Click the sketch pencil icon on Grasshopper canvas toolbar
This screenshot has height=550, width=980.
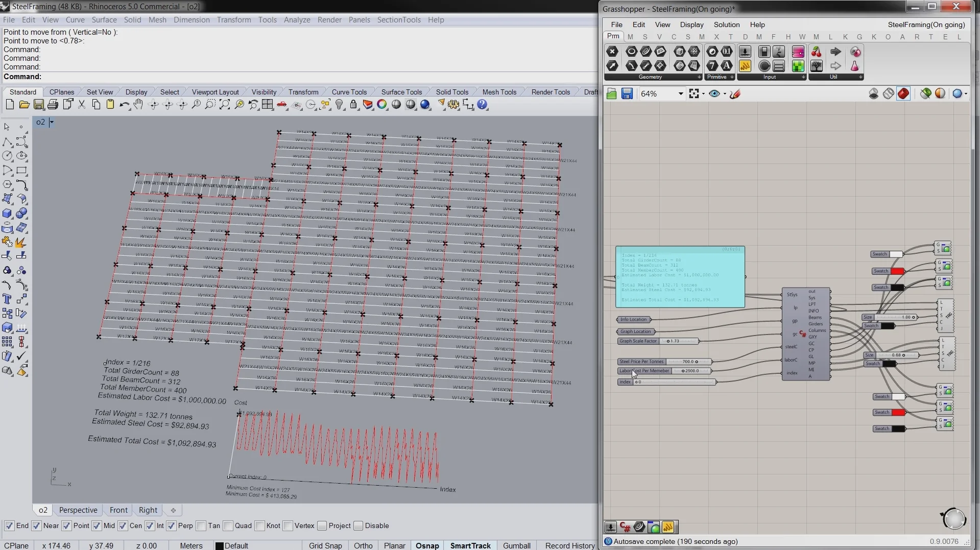point(735,93)
